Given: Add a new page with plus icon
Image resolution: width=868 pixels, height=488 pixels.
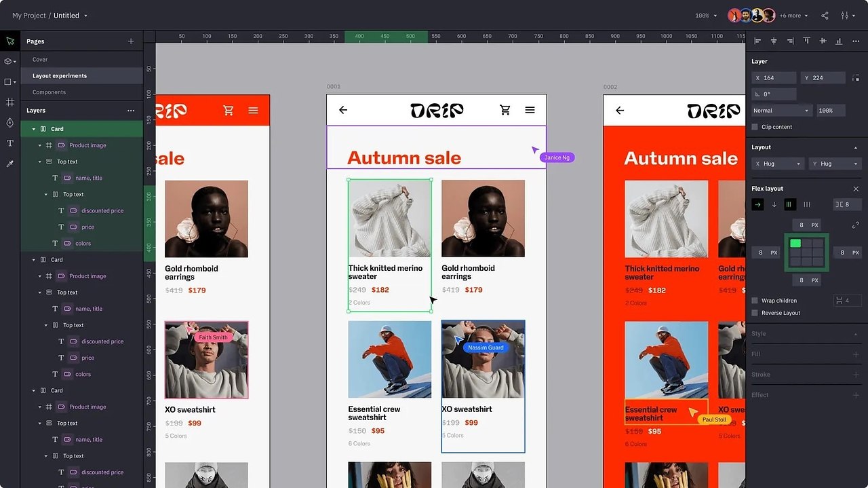Looking at the screenshot, I should (131, 41).
